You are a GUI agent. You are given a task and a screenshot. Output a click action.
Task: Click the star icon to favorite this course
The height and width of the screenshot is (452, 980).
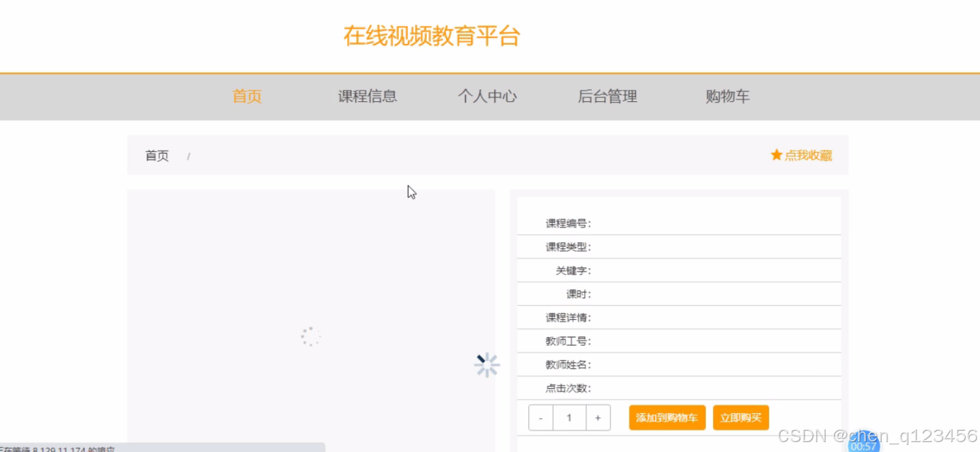pyautogui.click(x=776, y=155)
